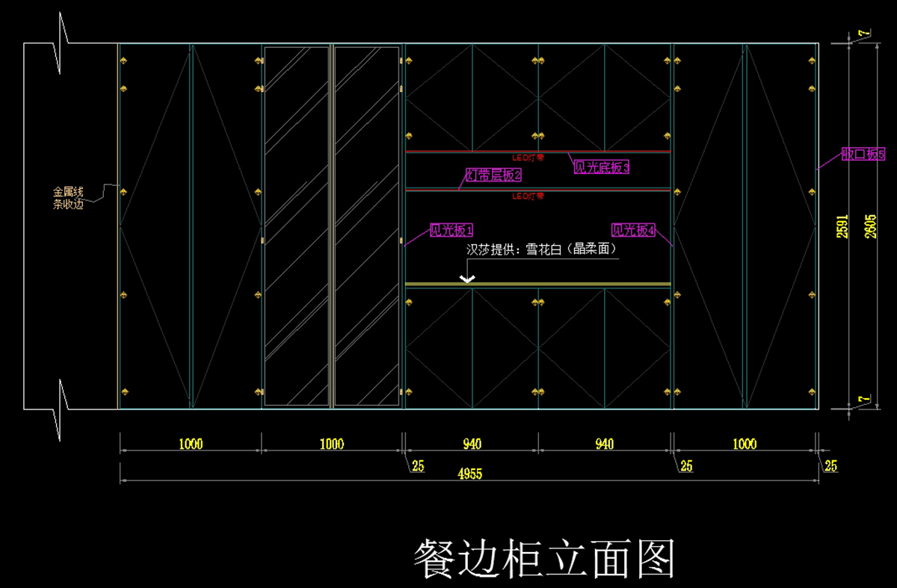The width and height of the screenshot is (897, 588).
Task: Select the upper red LED灯带 text
Action: [x=528, y=158]
